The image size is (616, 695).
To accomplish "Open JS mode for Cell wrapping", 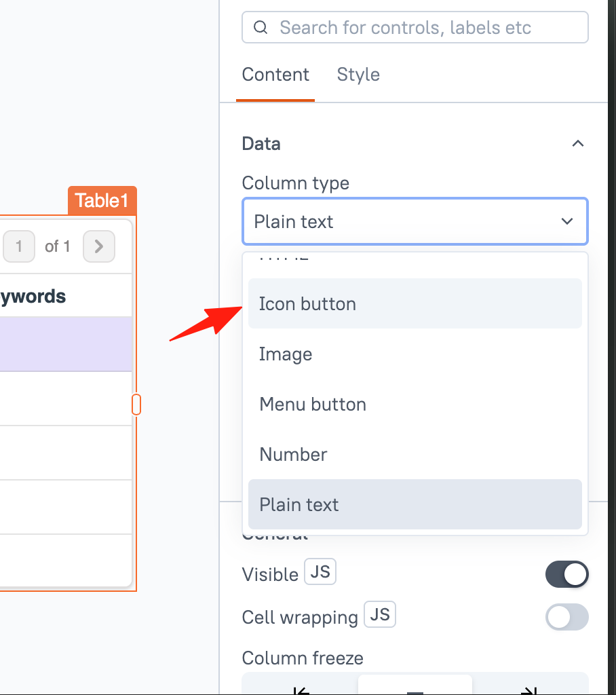I will [x=380, y=614].
